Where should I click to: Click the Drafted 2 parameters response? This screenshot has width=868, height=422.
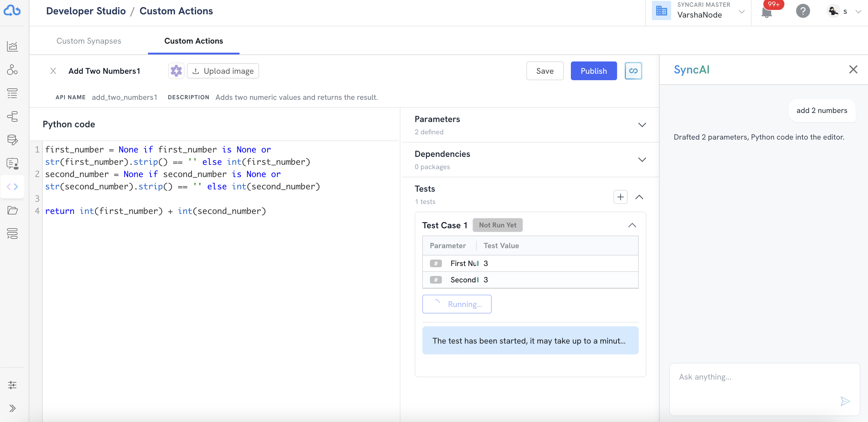coord(759,137)
